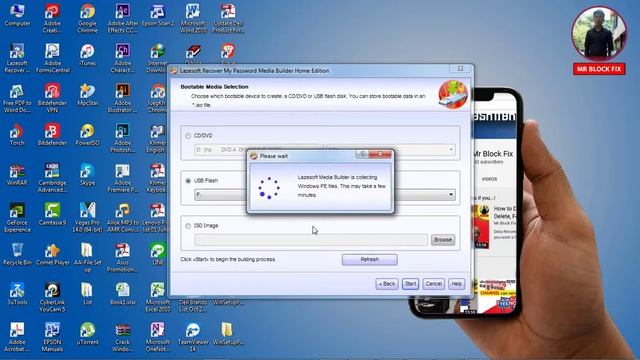The width and height of the screenshot is (640, 360).
Task: Choose the ISO Image radio option
Action: point(188,226)
